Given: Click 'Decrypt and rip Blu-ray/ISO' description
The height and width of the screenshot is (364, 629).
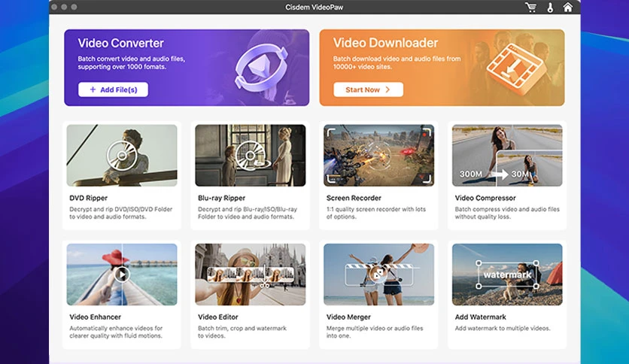Looking at the screenshot, I should (x=248, y=213).
